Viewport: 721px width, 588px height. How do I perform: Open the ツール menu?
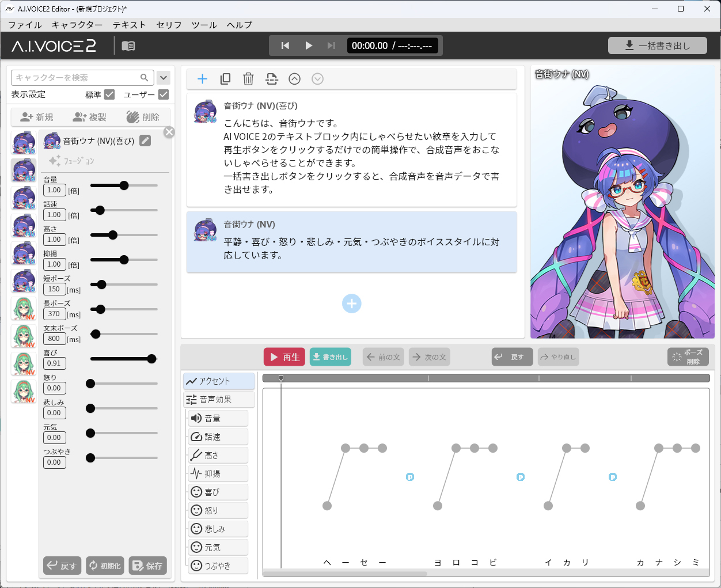click(x=204, y=25)
